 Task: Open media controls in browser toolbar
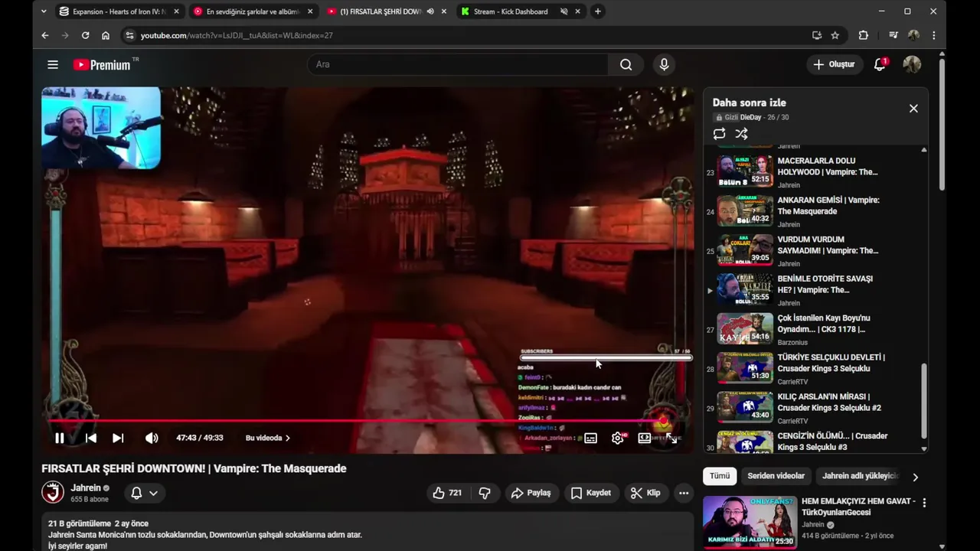(893, 35)
